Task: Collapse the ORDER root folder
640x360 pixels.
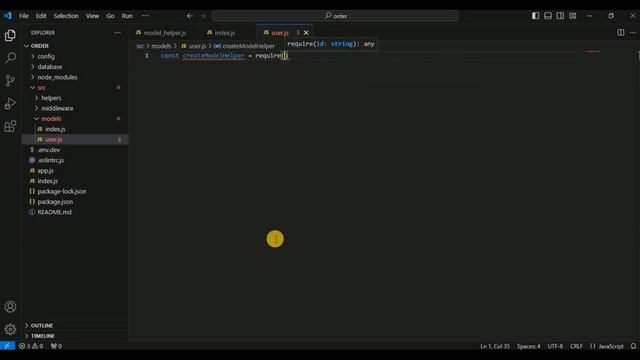Action: tap(39, 46)
